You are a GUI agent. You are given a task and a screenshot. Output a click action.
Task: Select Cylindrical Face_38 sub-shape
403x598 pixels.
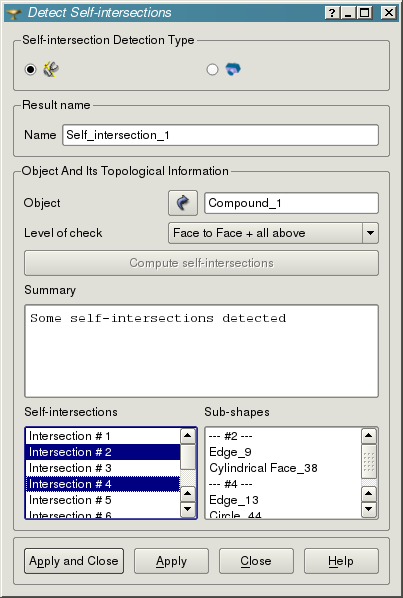(x=263, y=468)
